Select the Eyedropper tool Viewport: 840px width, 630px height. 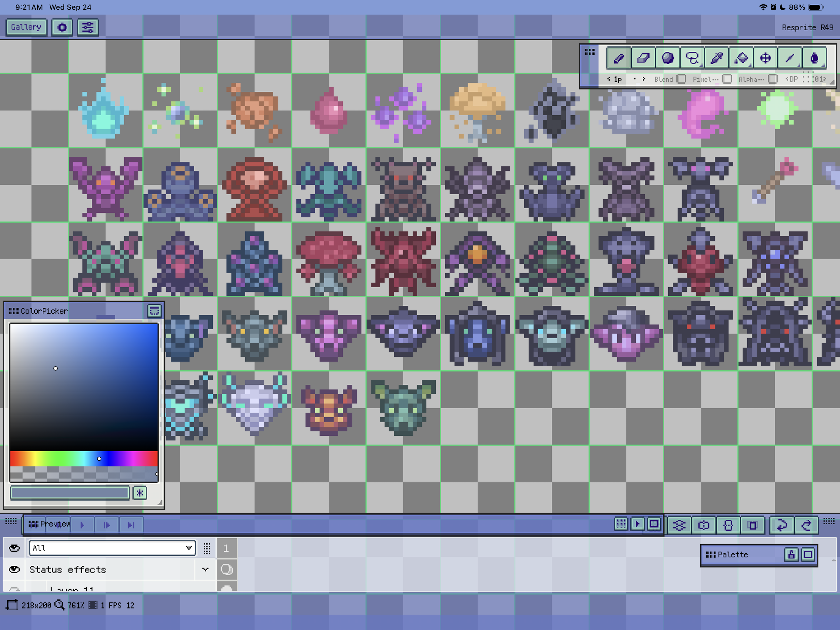[x=716, y=58]
